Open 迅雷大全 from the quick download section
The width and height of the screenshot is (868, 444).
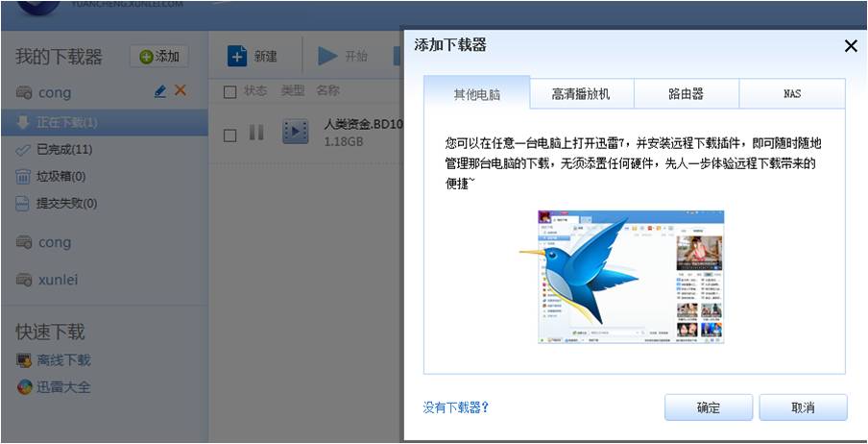click(63, 387)
